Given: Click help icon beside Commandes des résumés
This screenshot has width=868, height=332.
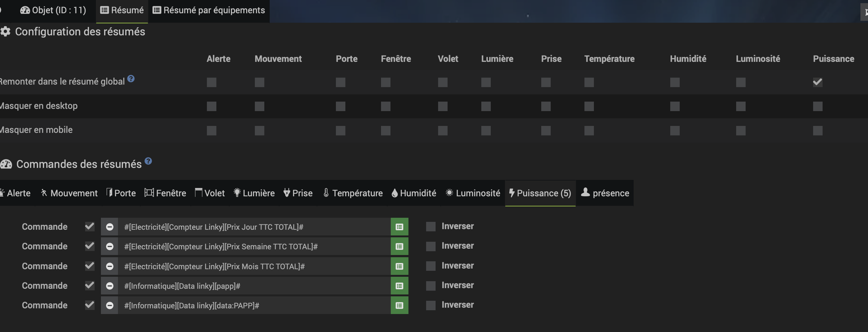Looking at the screenshot, I should 148,161.
